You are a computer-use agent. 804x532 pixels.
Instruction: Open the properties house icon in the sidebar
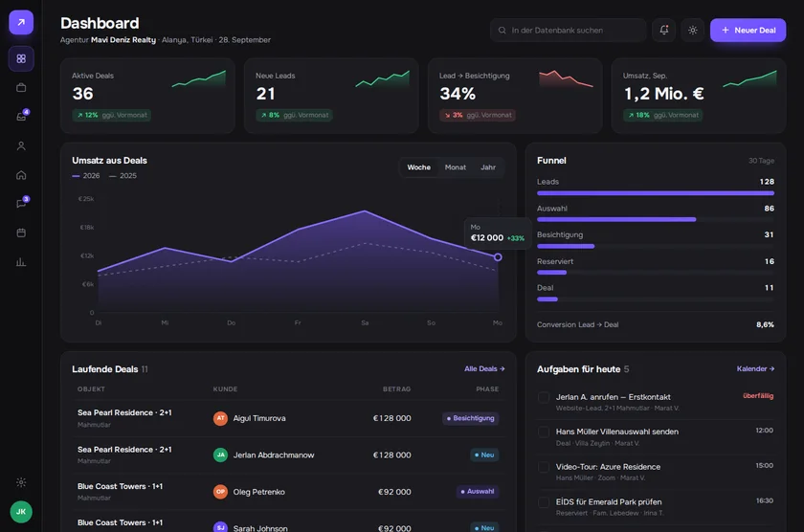21,175
